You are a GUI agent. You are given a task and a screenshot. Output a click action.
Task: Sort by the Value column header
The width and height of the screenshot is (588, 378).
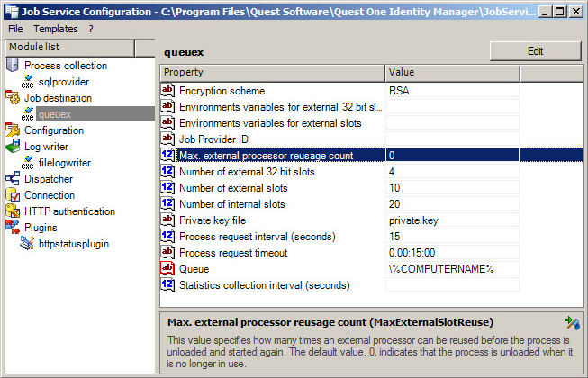click(452, 72)
